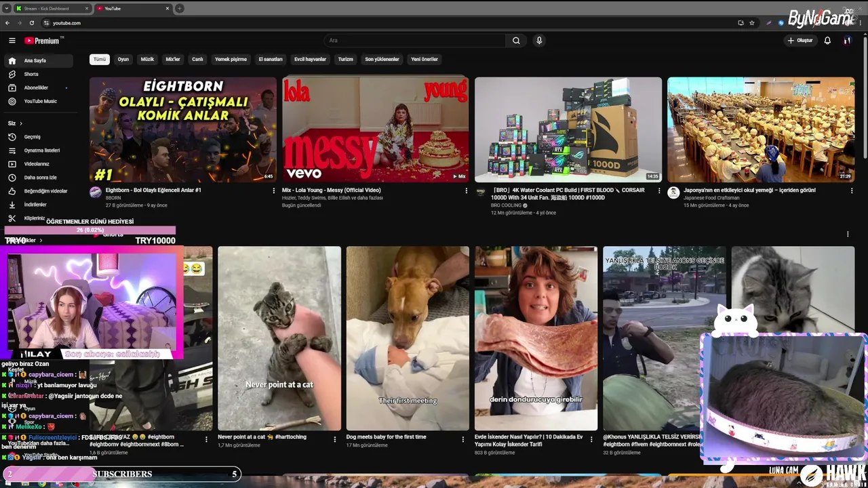Image resolution: width=868 pixels, height=488 pixels.
Task: Select the Tümü filter chip
Action: point(100,59)
